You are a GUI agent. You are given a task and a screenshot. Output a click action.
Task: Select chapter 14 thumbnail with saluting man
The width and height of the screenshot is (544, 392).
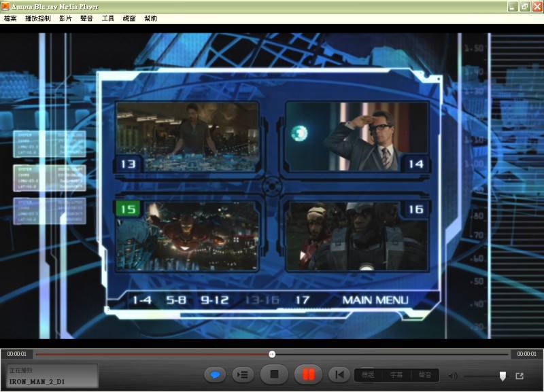pos(356,137)
